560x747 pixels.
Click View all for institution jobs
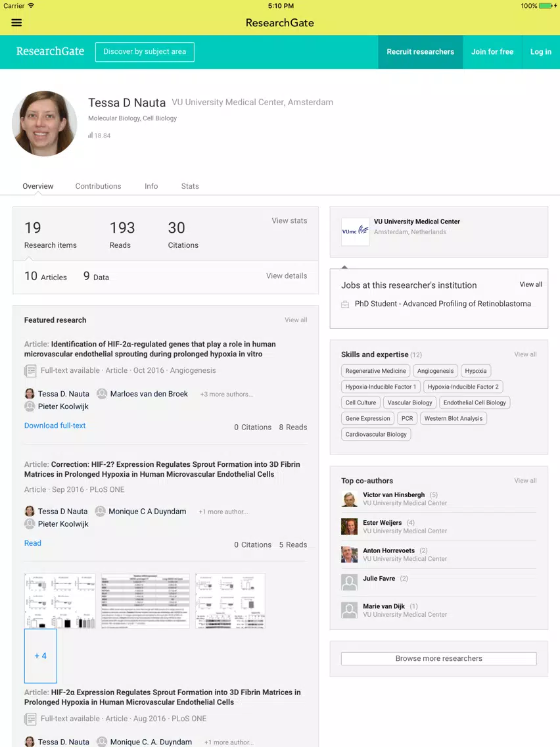point(531,285)
